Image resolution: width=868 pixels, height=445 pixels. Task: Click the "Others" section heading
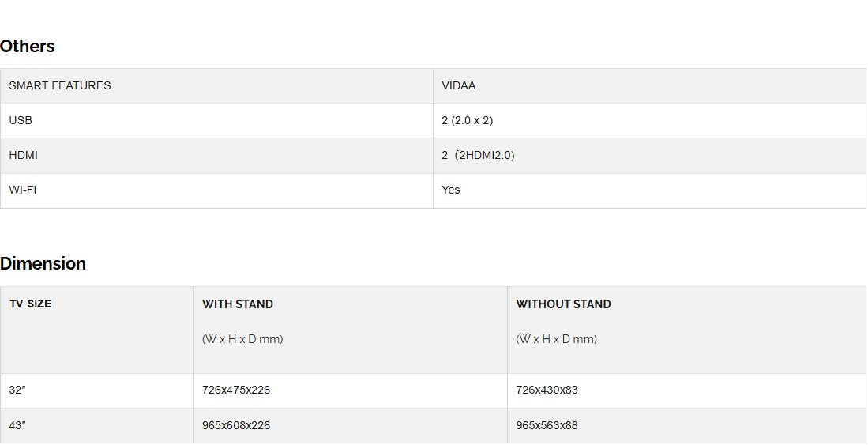28,47
